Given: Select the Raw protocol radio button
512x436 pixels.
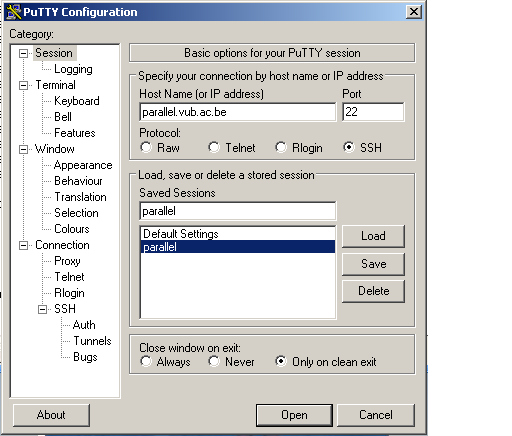Looking at the screenshot, I should 146,147.
